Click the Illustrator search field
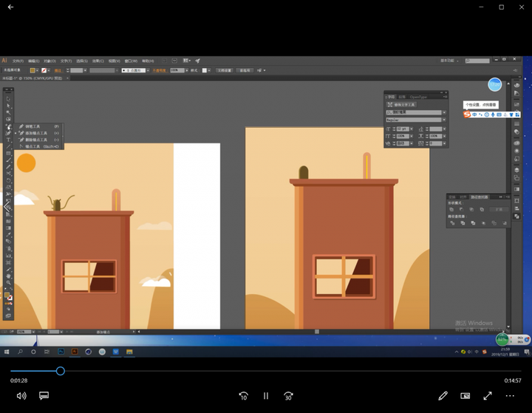Screen dimensions: 532x413 point(477,61)
